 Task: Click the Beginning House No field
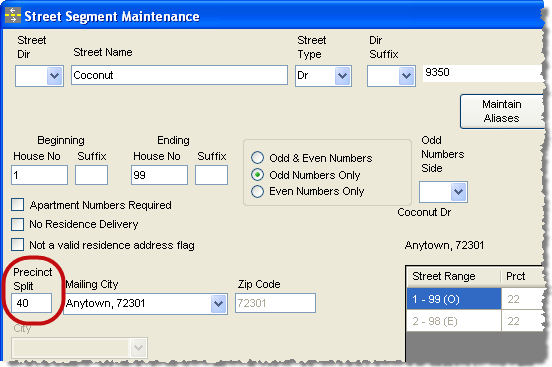click(39, 175)
